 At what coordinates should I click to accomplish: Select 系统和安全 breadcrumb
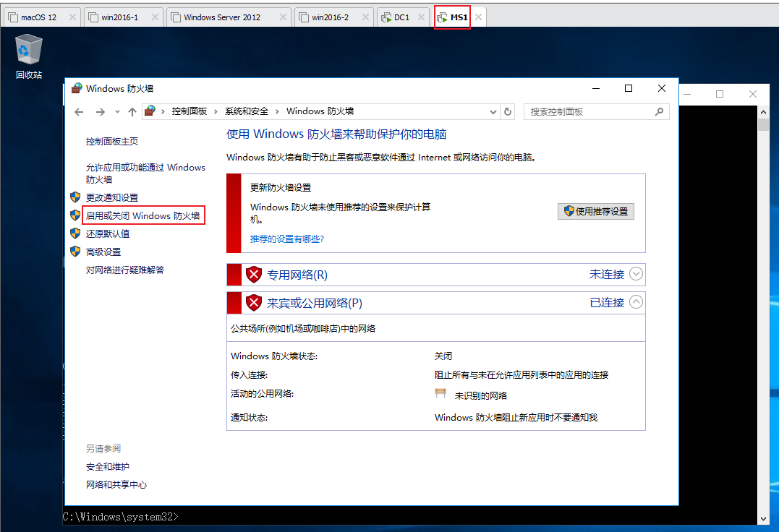247,111
